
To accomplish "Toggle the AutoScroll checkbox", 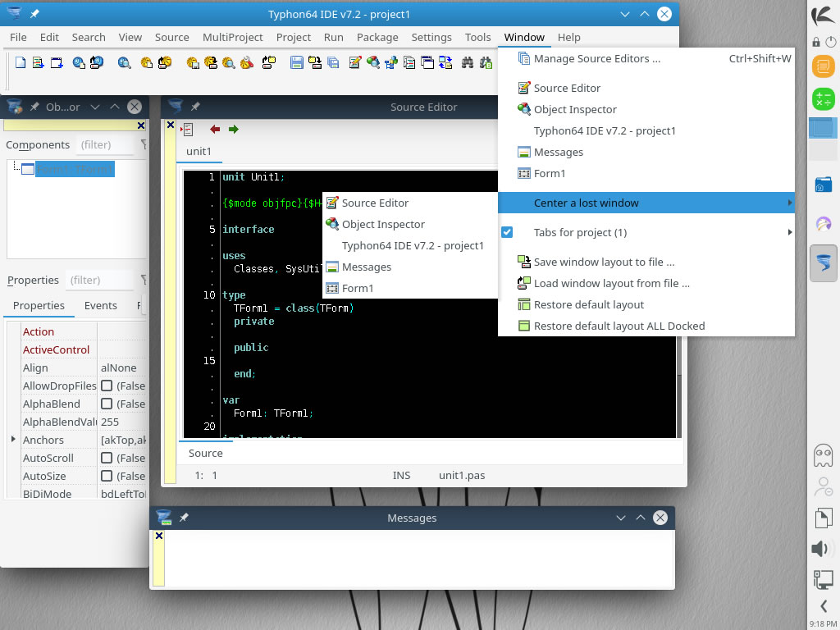I will coord(107,458).
